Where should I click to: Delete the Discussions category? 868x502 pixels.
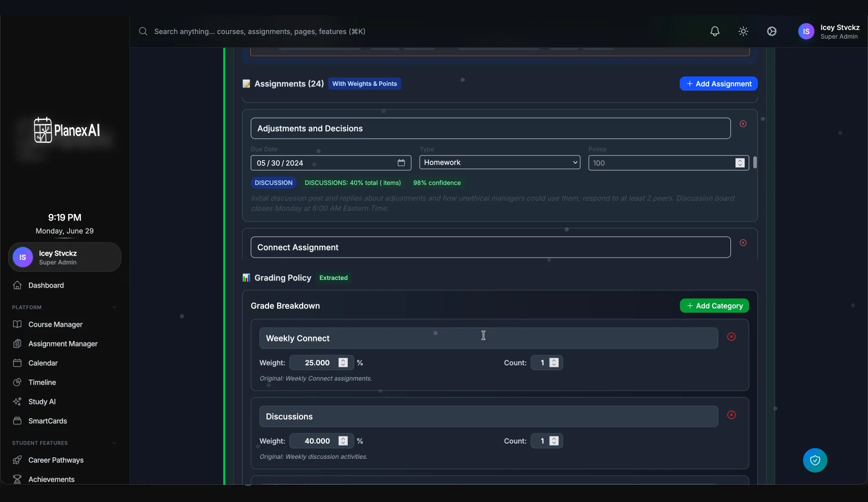[x=731, y=415]
